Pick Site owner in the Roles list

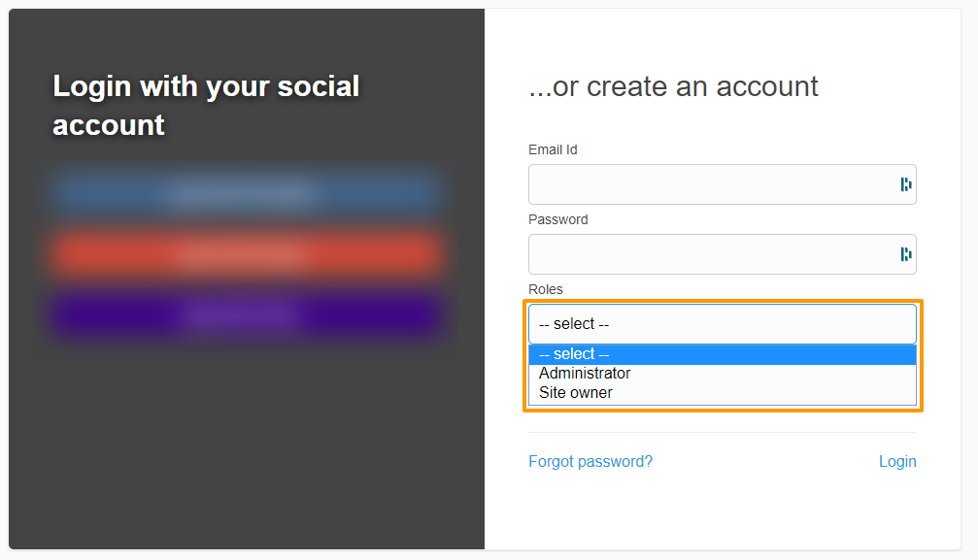[576, 393]
